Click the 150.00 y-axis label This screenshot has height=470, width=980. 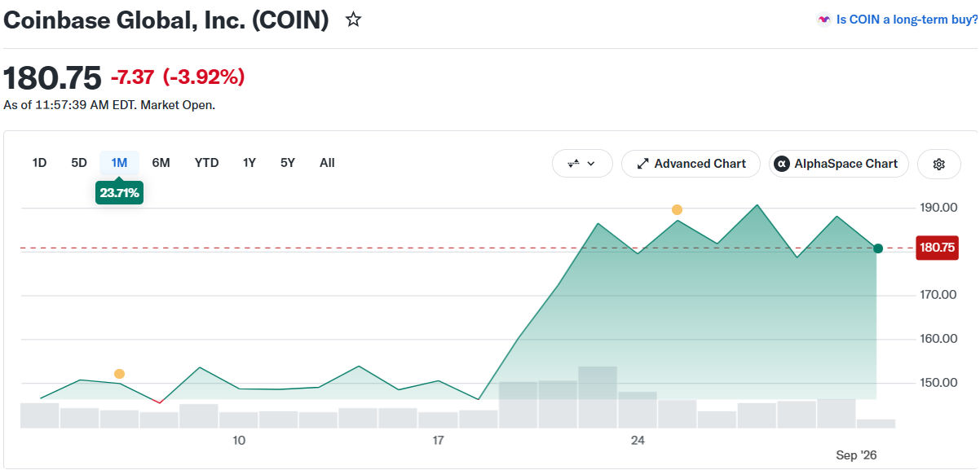pyautogui.click(x=938, y=383)
